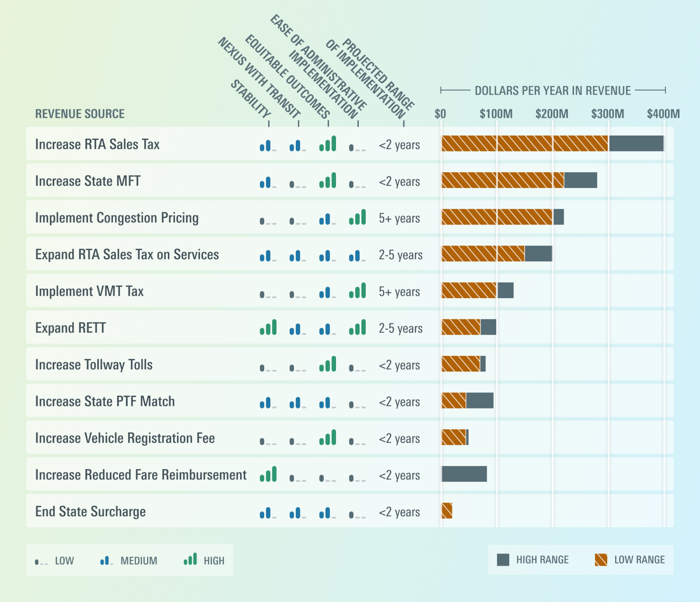
Task: Click the low Stability icon for Implement Congestion Pricing
Action: coord(268,219)
